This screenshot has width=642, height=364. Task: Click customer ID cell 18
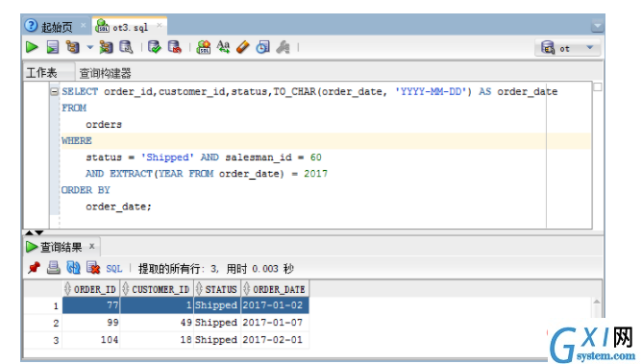pos(157,340)
